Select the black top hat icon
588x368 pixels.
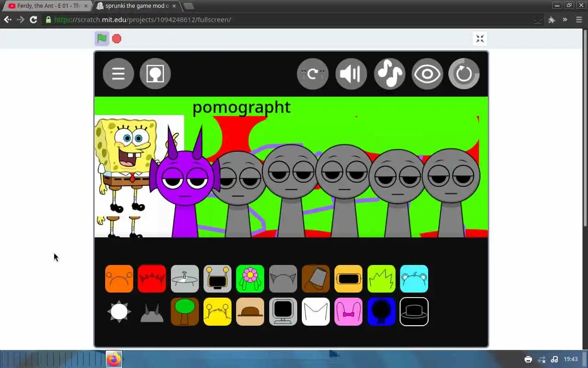point(414,311)
